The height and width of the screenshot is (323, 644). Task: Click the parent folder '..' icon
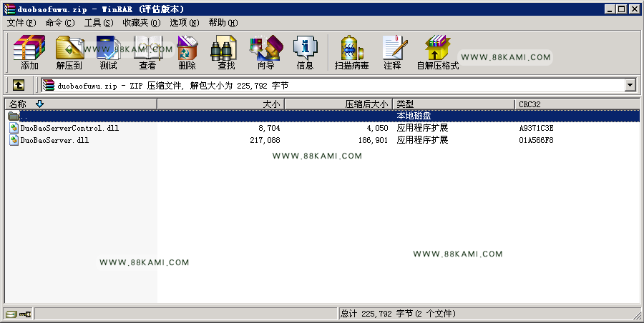[14, 116]
